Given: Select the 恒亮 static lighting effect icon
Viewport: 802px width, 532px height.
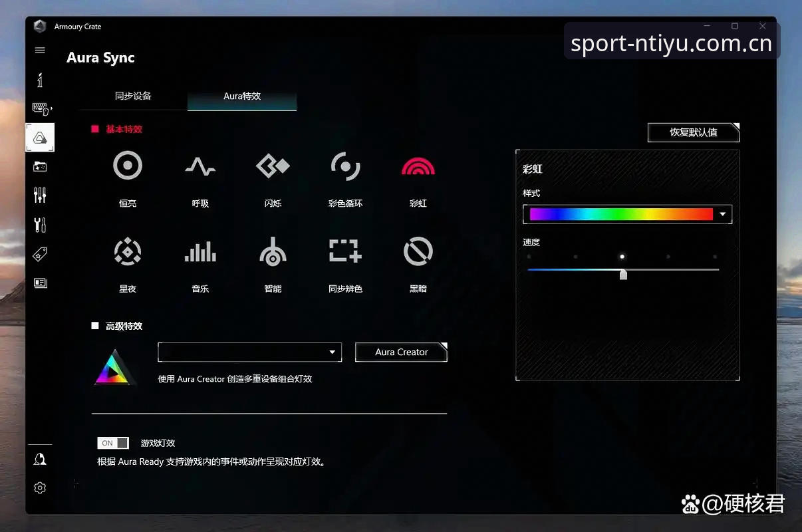Looking at the screenshot, I should pos(128,166).
